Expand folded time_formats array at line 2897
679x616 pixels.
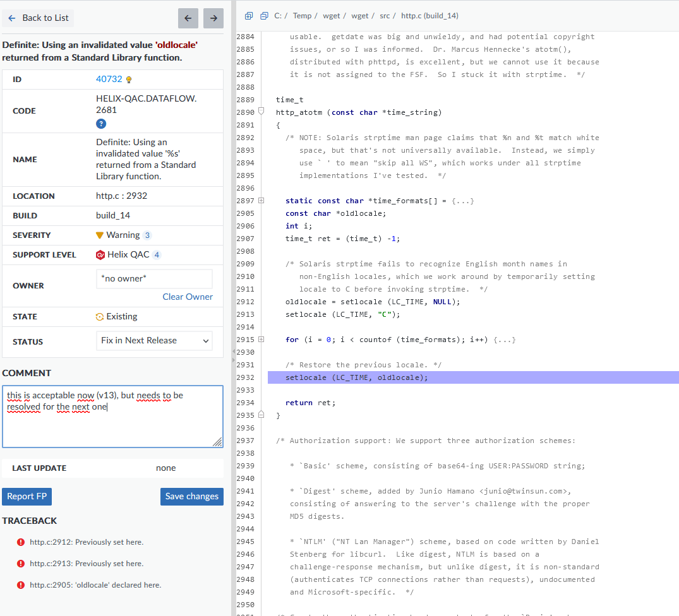[x=261, y=201]
